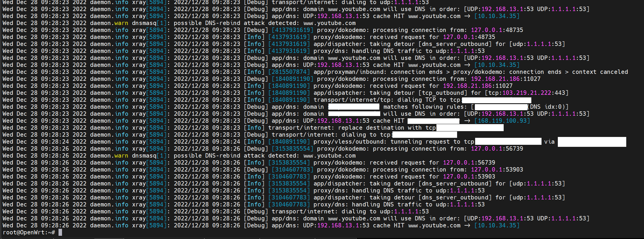Click the [3104607783] app/dispatcher detour line
The height and width of the screenshot is (239, 644).
pyautogui.click(x=284, y=197)
